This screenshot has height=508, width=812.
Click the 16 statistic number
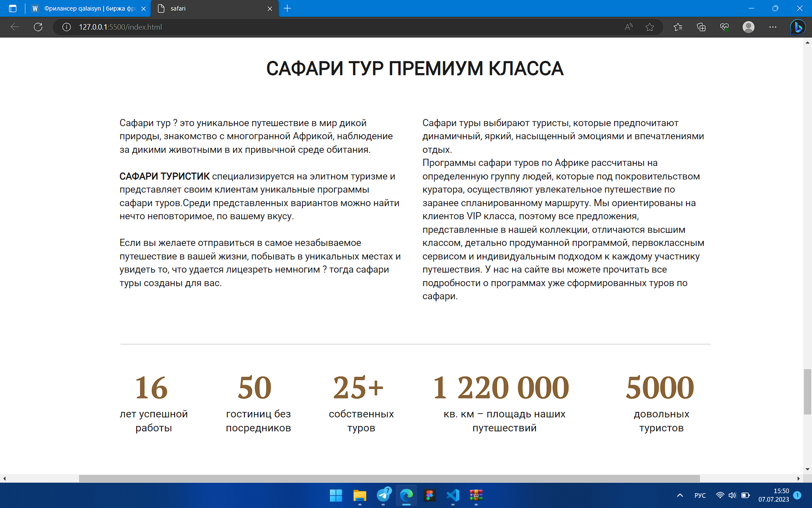pyautogui.click(x=151, y=388)
